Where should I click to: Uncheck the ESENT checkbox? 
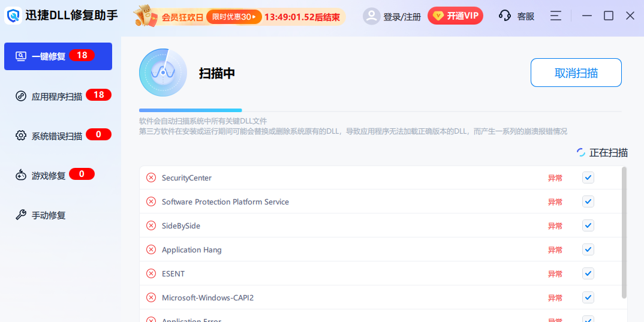tap(588, 273)
